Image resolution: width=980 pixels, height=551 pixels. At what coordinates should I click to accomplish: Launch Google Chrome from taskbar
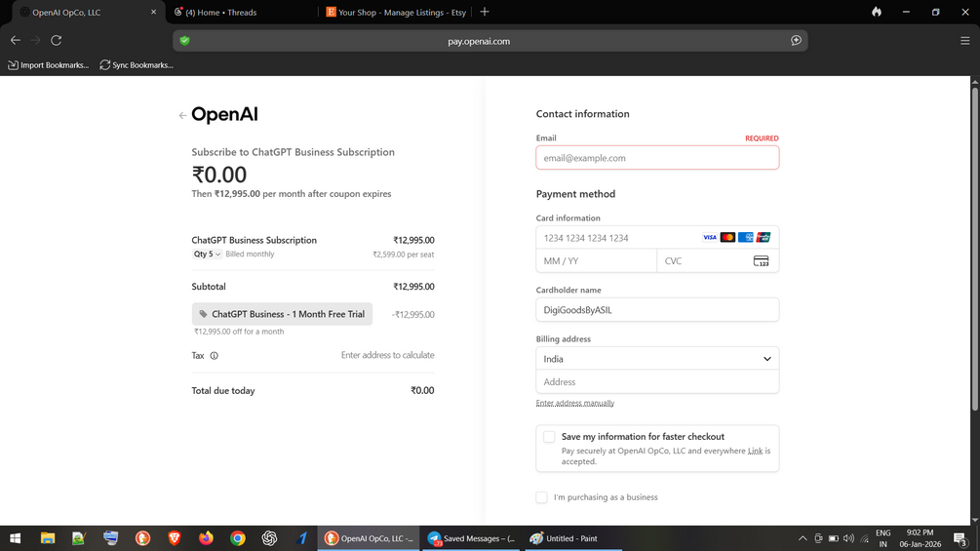coord(238,538)
